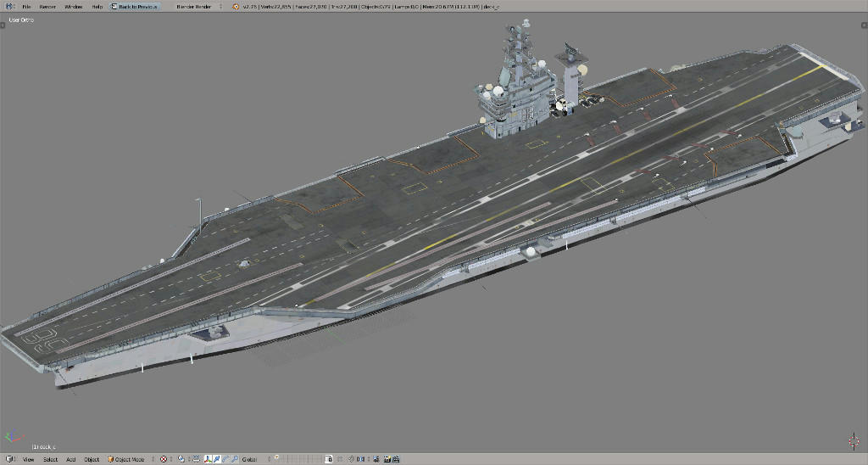868x465 pixels.
Task: Click the viewport shading mode icon
Action: pyautogui.click(x=164, y=459)
